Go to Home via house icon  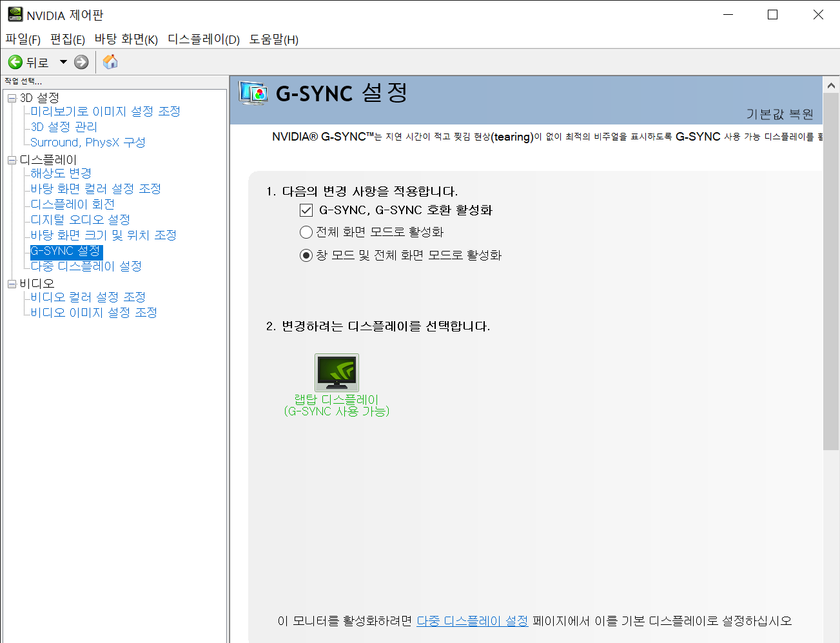click(110, 61)
